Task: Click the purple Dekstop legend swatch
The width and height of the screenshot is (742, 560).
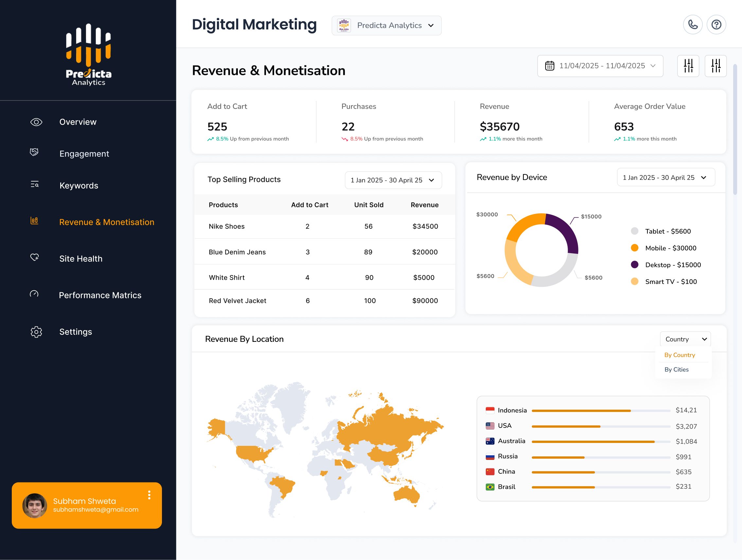Action: tap(634, 265)
